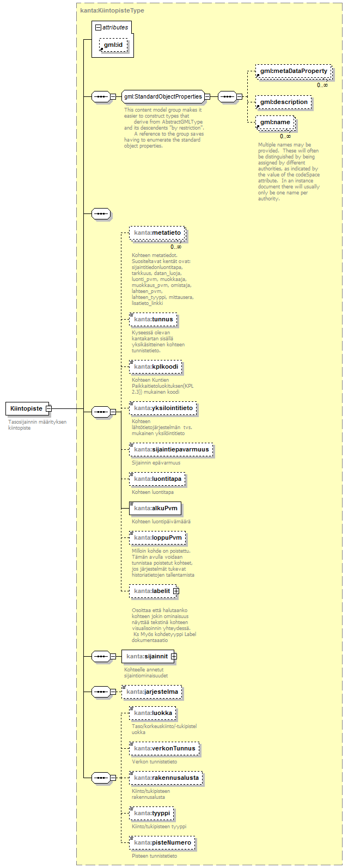This screenshot has height=868, width=348.
Task: Select the kanta:rakennusalusta element
Action: tap(166, 778)
